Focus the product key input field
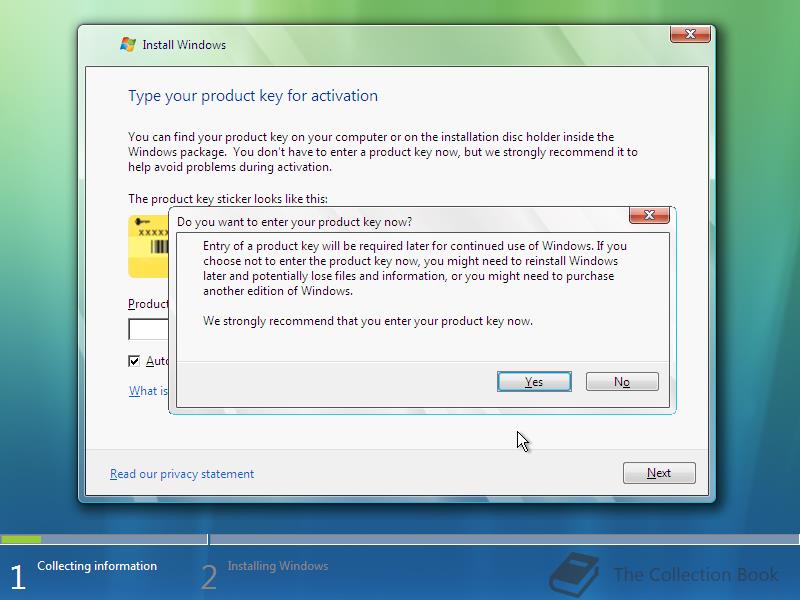The height and width of the screenshot is (600, 800). coord(148,329)
